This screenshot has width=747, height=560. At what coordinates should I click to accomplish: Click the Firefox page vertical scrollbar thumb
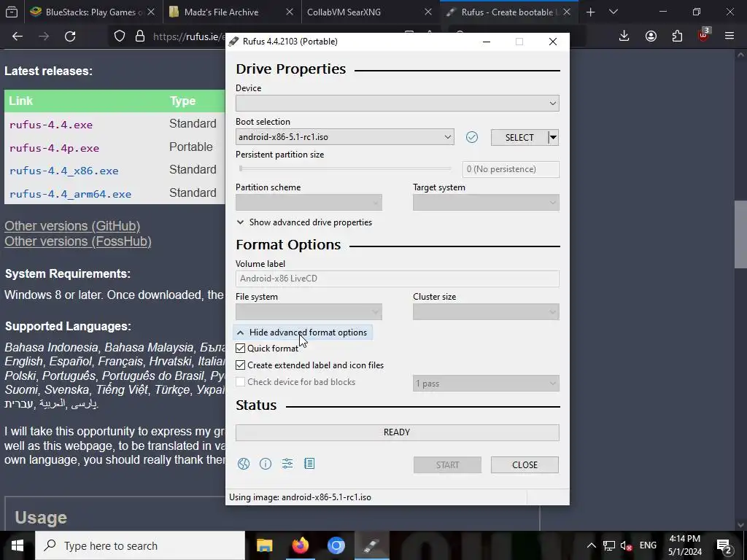[x=741, y=234]
